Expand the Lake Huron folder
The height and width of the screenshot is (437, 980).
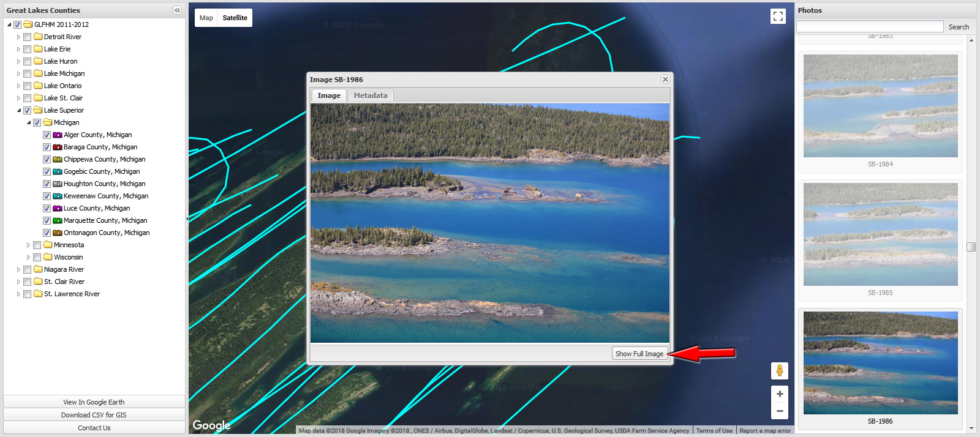pos(18,61)
